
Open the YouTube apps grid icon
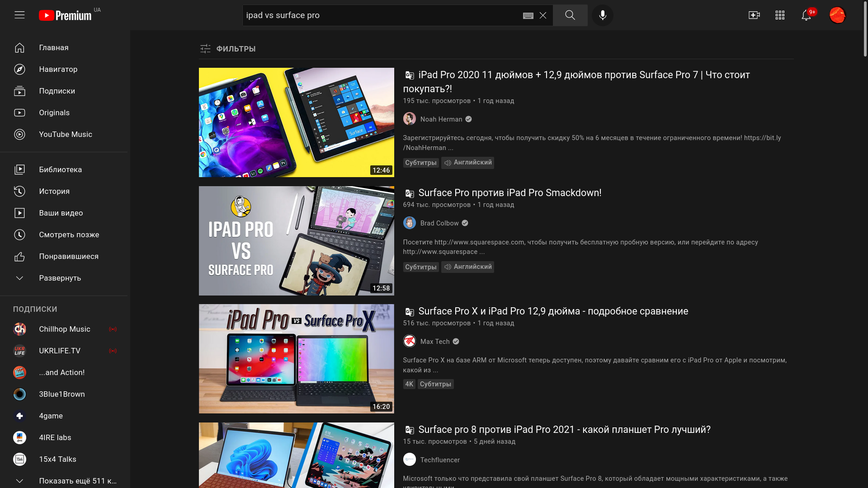[780, 15]
